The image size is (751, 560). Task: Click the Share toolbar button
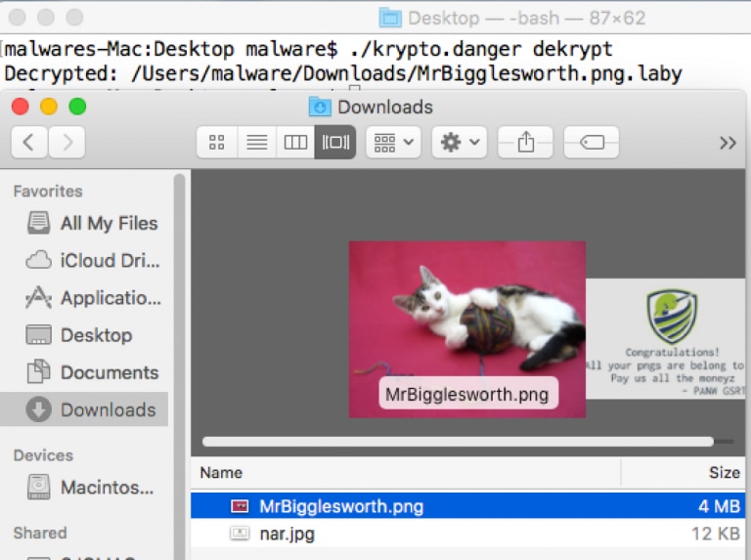(x=525, y=142)
